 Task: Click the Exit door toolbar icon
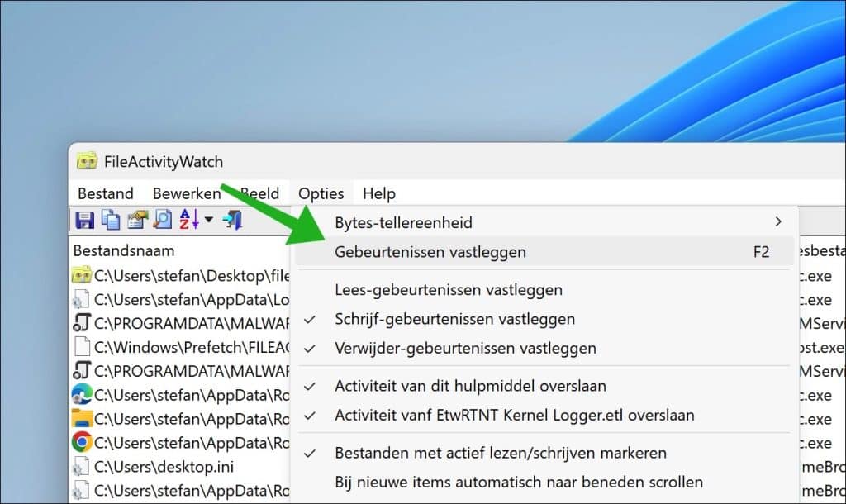click(x=232, y=220)
